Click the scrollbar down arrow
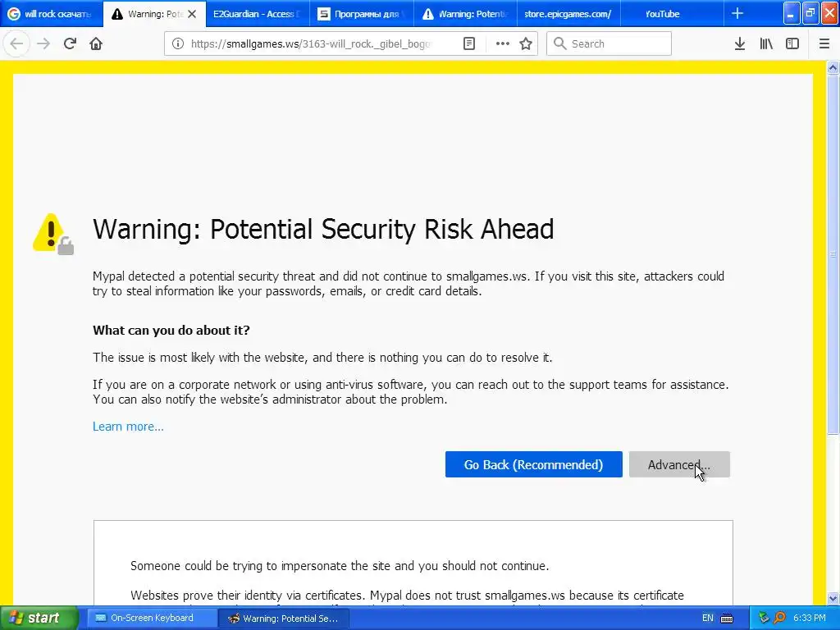 click(833, 598)
